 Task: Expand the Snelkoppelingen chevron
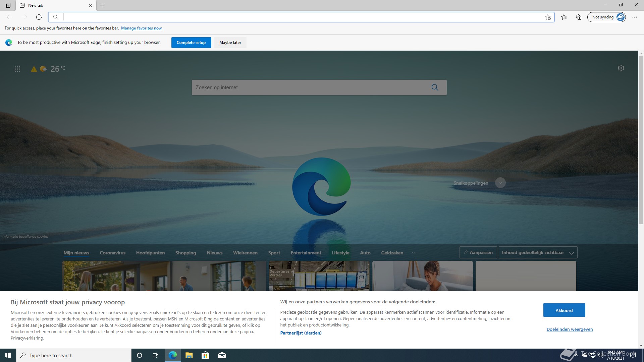point(500,183)
